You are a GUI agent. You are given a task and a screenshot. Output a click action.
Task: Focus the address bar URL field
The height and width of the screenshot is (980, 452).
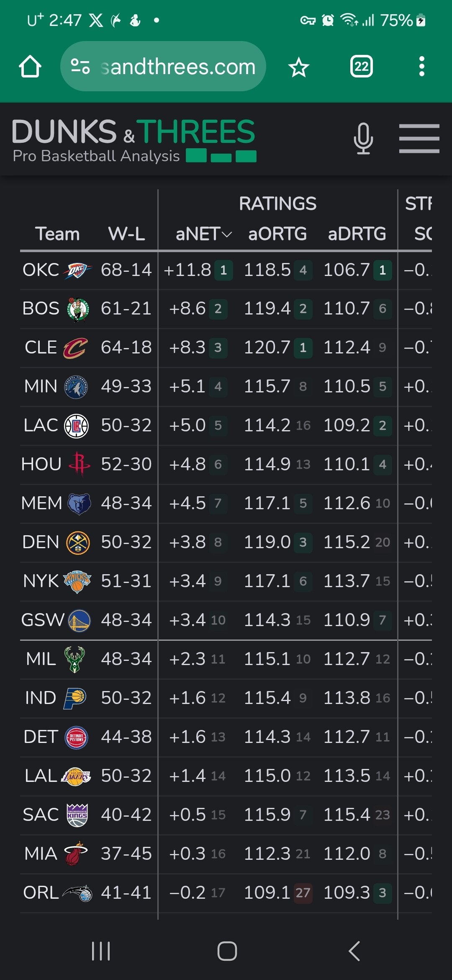coord(178,67)
